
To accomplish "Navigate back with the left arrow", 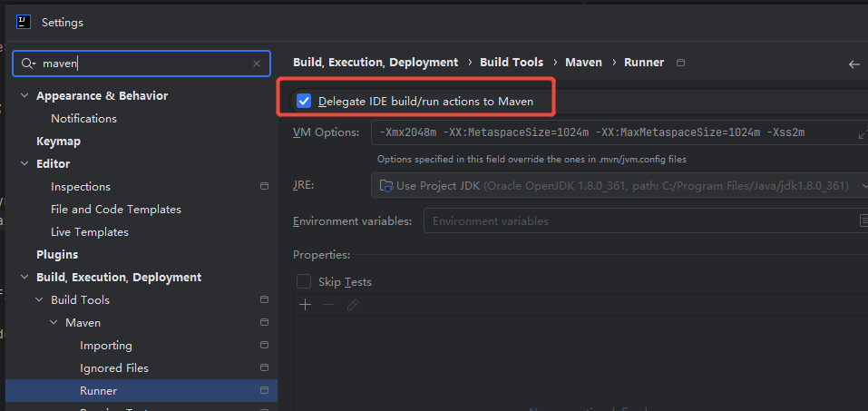I will click(x=854, y=64).
